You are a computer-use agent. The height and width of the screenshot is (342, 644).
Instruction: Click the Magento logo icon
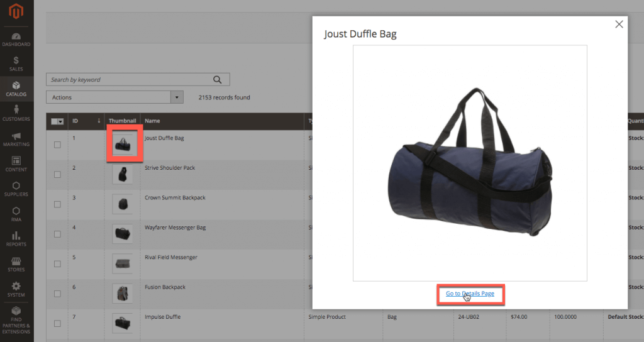16,12
